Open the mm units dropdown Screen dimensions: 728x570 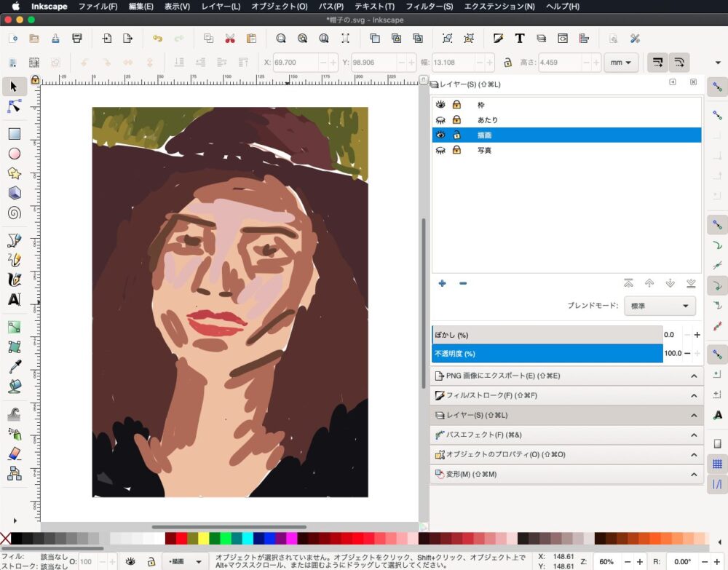pos(621,63)
